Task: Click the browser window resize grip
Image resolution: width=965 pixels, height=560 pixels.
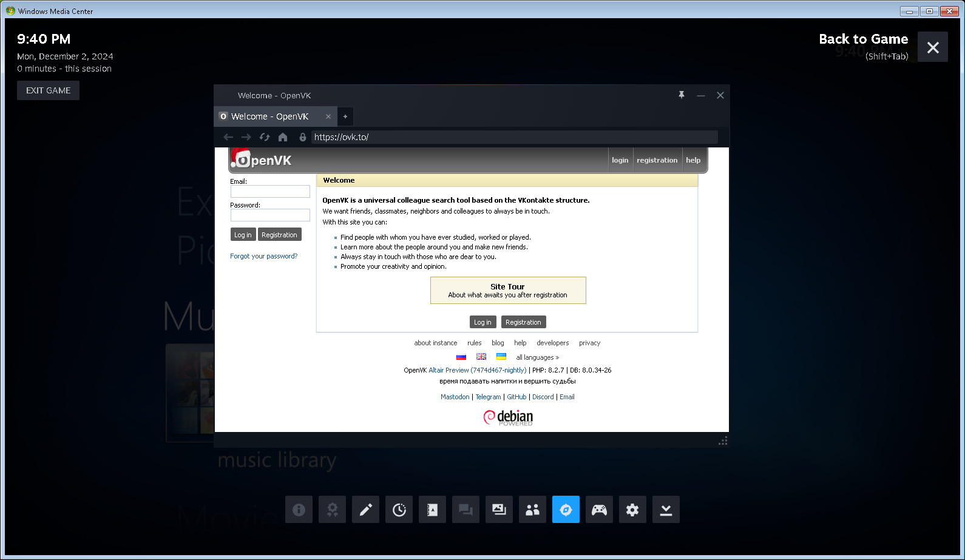Action: pyautogui.click(x=723, y=441)
